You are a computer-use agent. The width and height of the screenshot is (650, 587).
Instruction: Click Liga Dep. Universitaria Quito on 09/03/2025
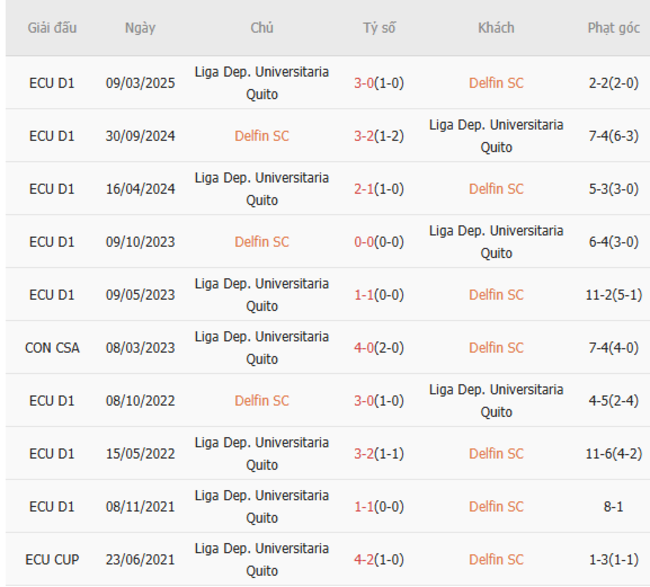pos(262,83)
